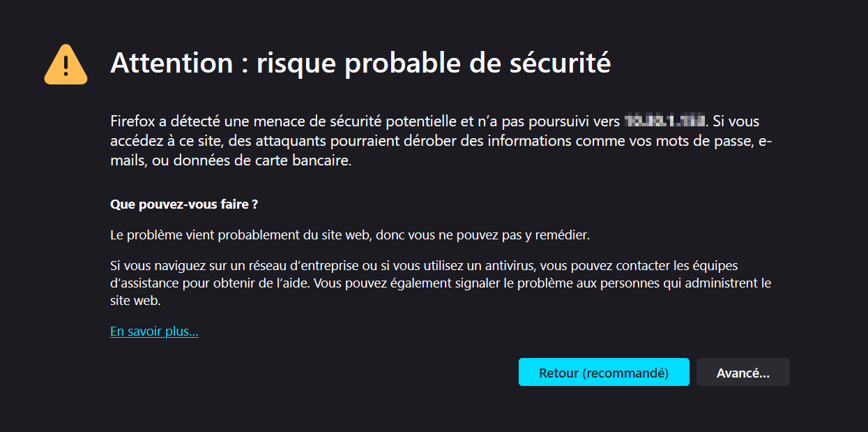The height and width of the screenshot is (432, 868).
Task: Click the word Attention in the heading
Action: 172,63
